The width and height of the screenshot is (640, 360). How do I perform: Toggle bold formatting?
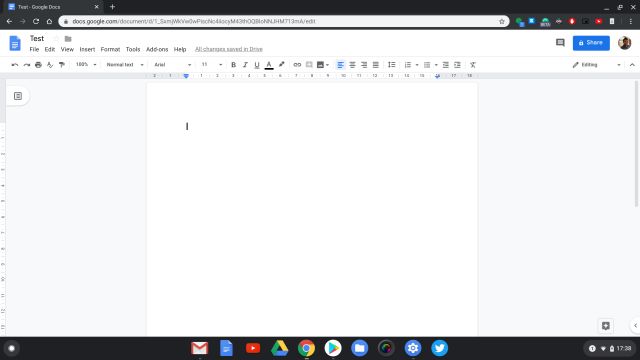[x=233, y=65]
